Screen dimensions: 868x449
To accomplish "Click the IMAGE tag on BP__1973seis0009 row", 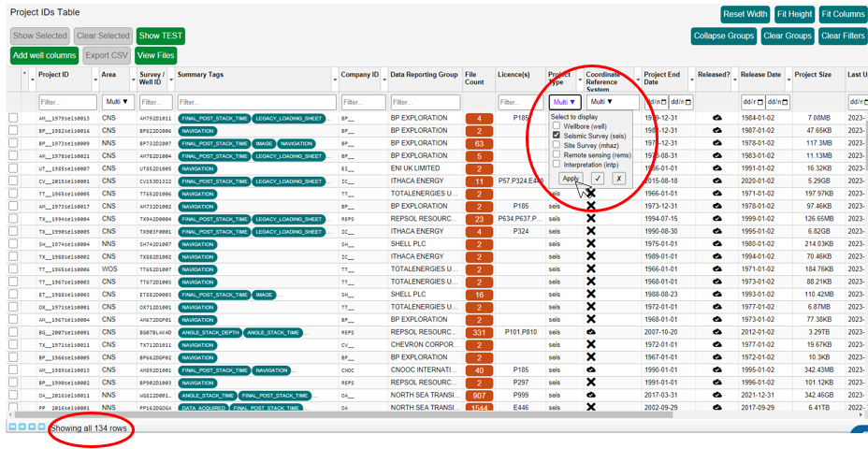I will (x=264, y=143).
